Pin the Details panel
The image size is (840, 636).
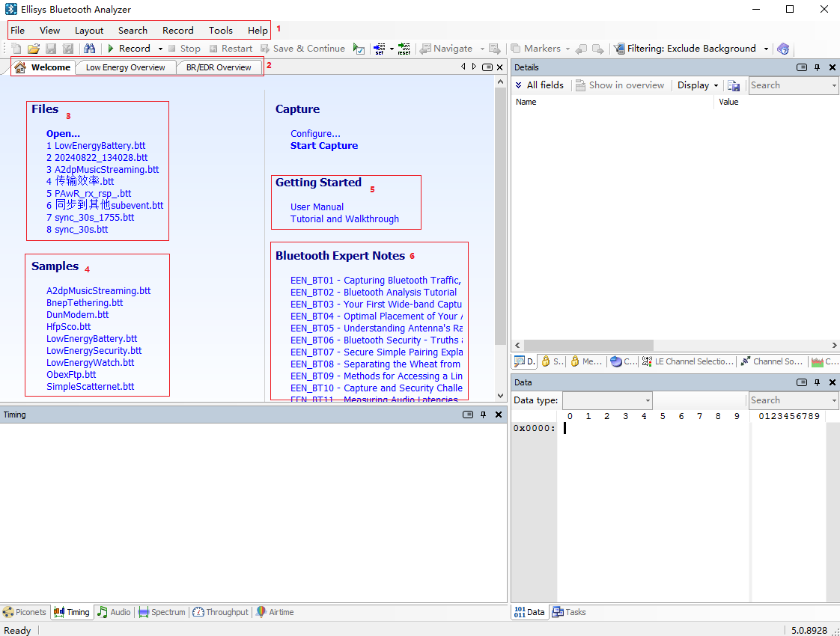tap(817, 67)
